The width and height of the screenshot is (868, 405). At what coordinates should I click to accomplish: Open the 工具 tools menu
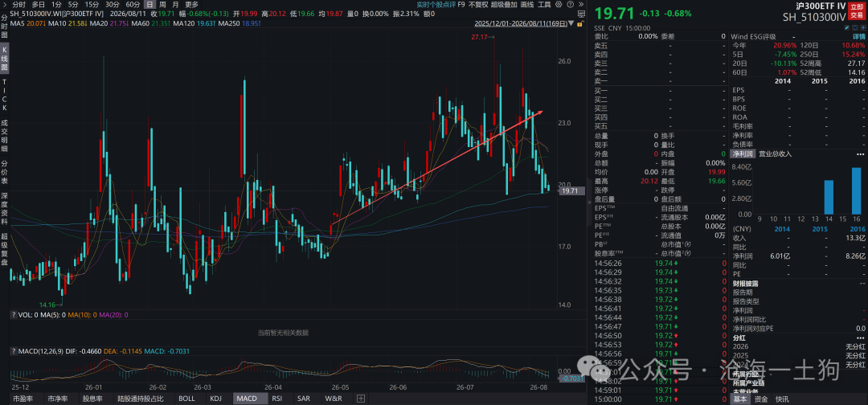tap(544, 4)
